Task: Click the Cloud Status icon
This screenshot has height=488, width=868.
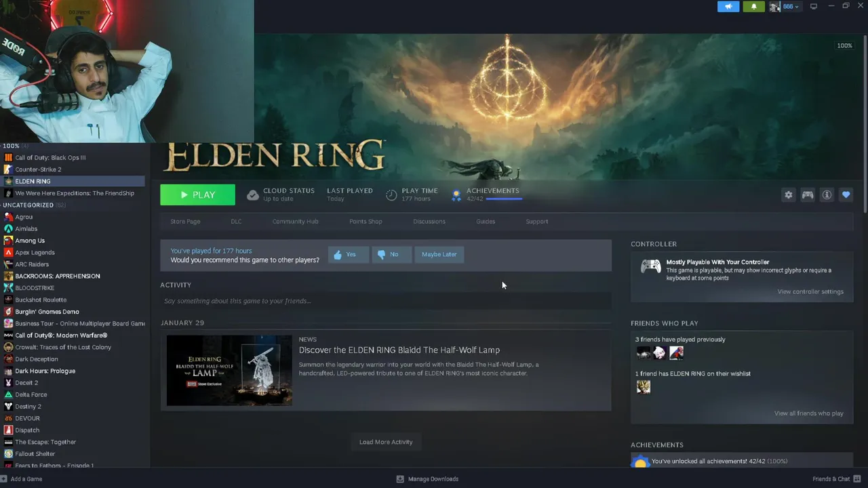Action: [x=252, y=195]
